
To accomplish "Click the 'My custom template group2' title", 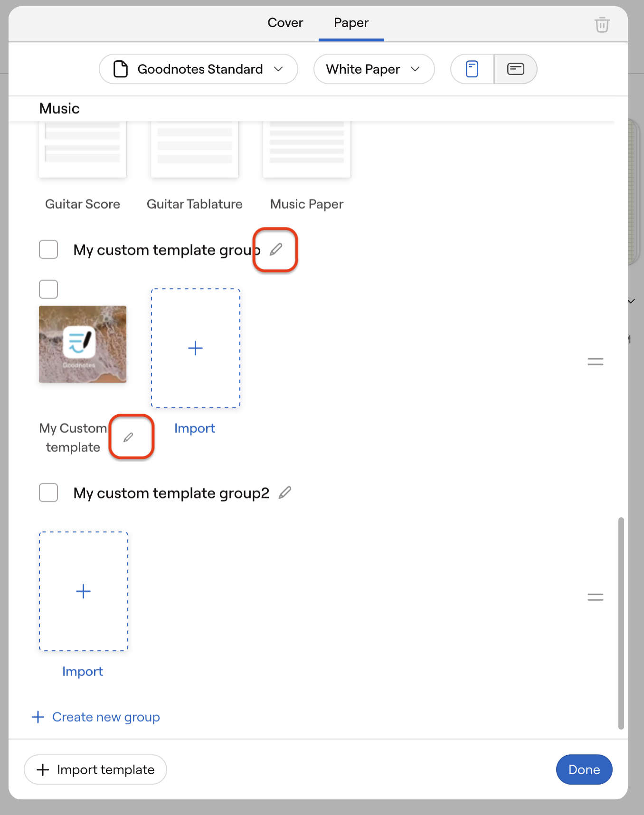I will coord(171,493).
